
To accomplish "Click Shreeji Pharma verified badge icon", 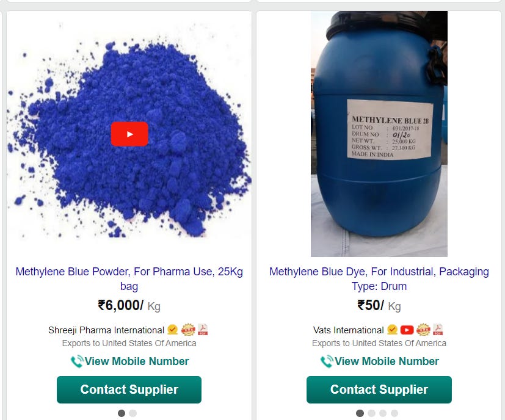I will click(173, 330).
